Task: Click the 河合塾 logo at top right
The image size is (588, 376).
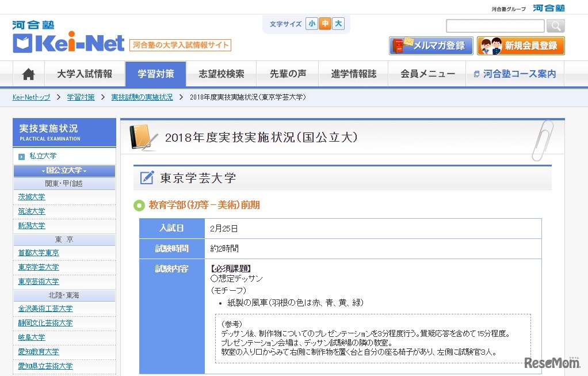Action: pos(549,7)
